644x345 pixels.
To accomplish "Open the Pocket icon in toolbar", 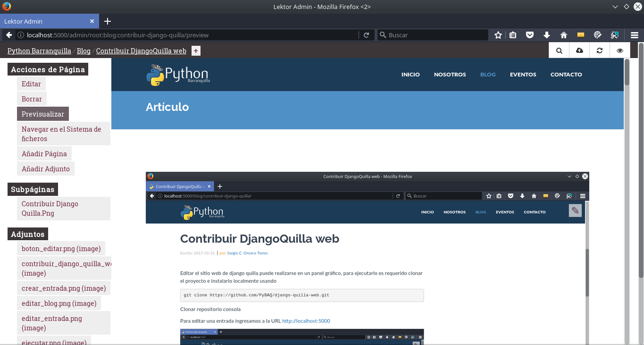I will point(530,35).
